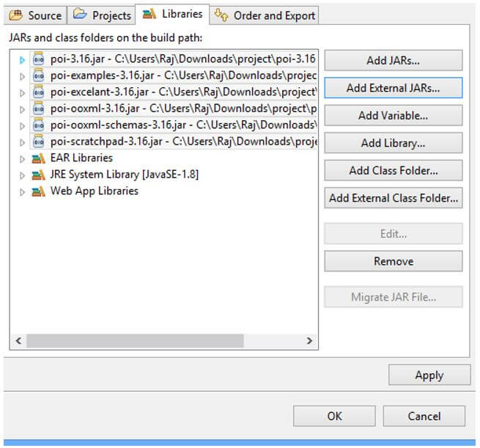Open the Order and Export tab
This screenshot has height=448, width=480.
point(265,15)
